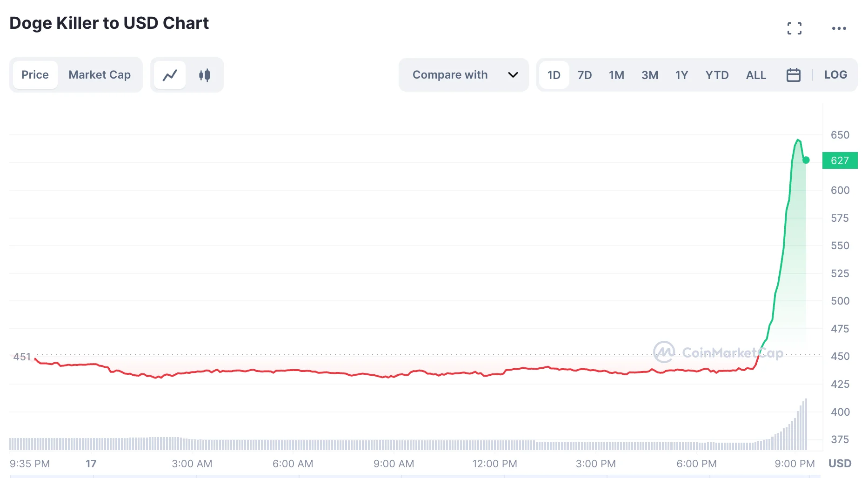This screenshot has height=478, width=868.
Task: Click the CoinMarketCap watermark logo
Action: pyautogui.click(x=664, y=352)
